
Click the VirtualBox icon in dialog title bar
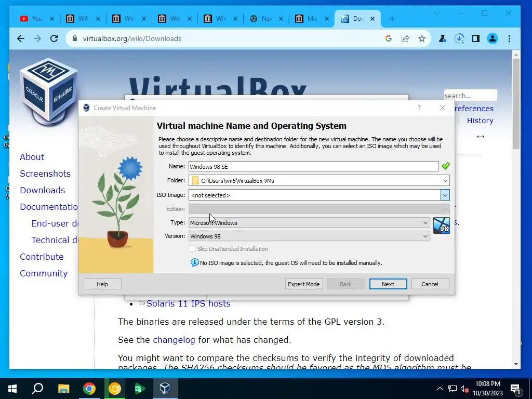pyautogui.click(x=87, y=108)
